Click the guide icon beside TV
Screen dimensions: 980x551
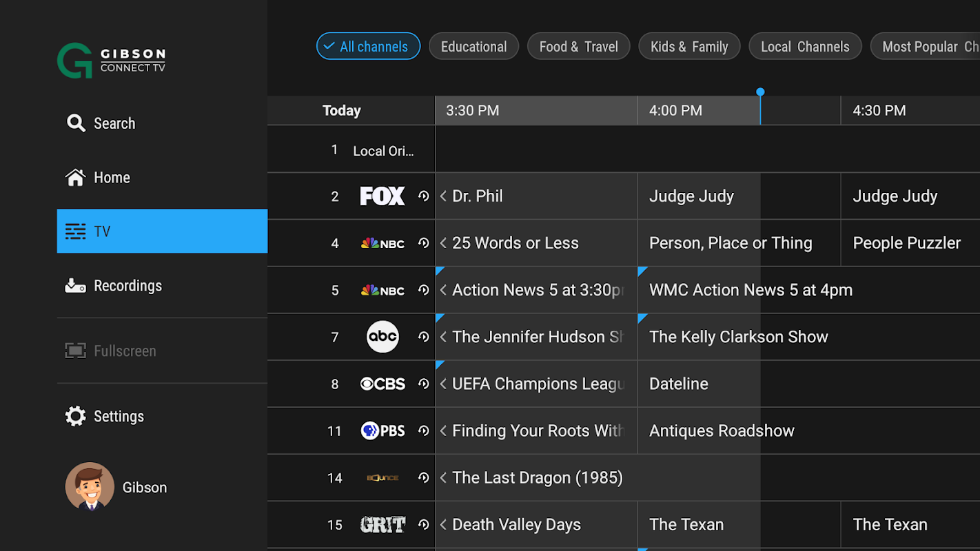(x=76, y=231)
